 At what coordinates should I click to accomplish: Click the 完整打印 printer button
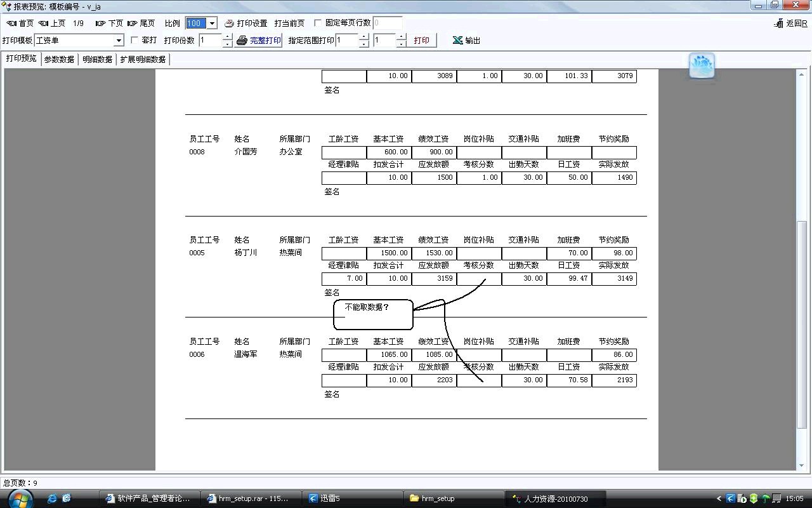point(259,41)
